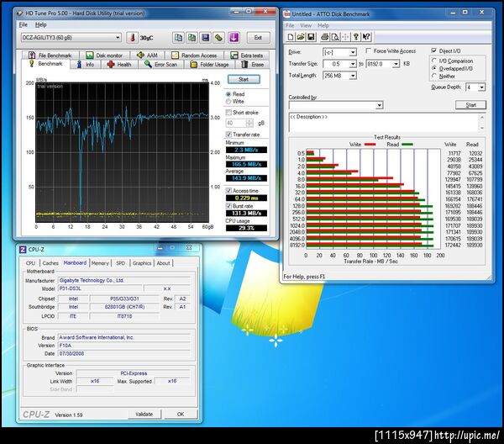Enable the Short stroke checkbox
This screenshot has width=504, height=444.
point(228,113)
